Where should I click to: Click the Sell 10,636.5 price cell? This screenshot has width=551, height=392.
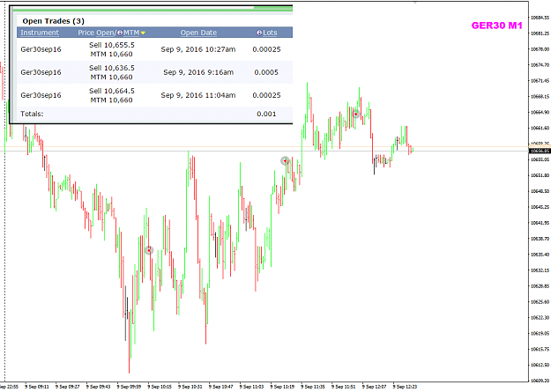point(112,68)
